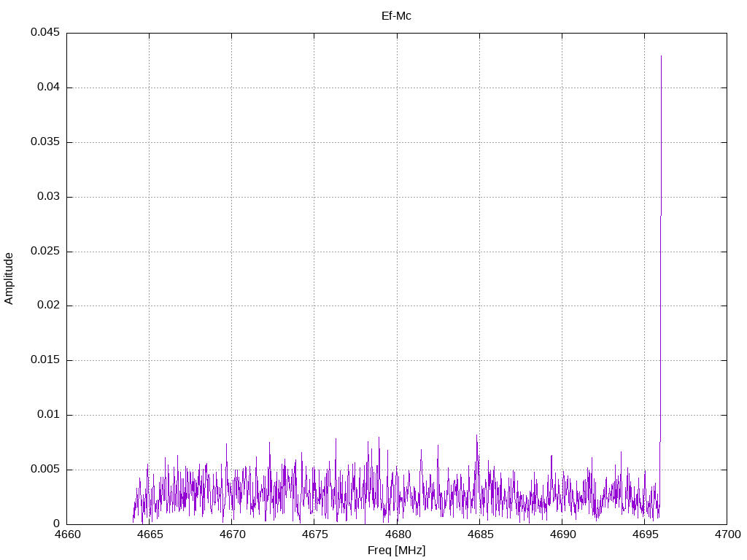Click the 0.04 y-axis tick label
The width and height of the screenshot is (747, 560).
coord(48,87)
